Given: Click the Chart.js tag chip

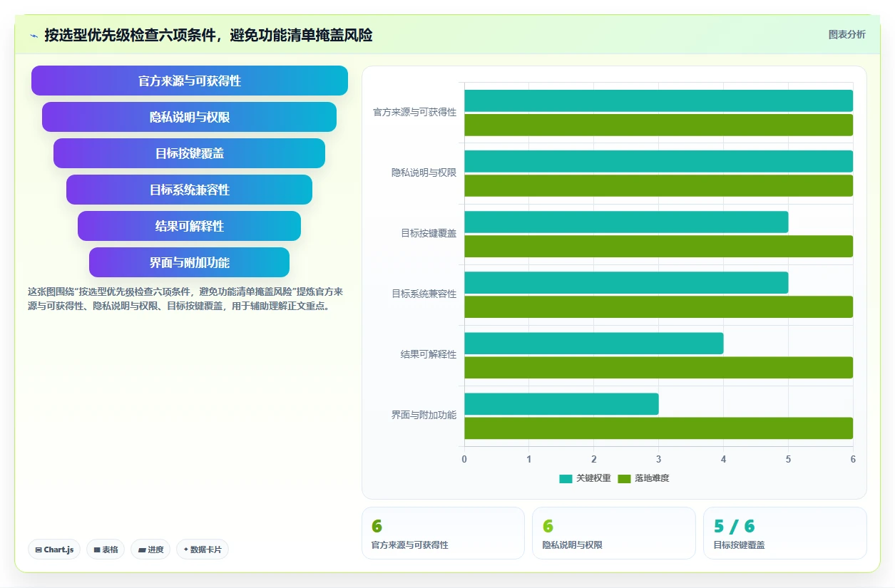Looking at the screenshot, I should (x=54, y=550).
